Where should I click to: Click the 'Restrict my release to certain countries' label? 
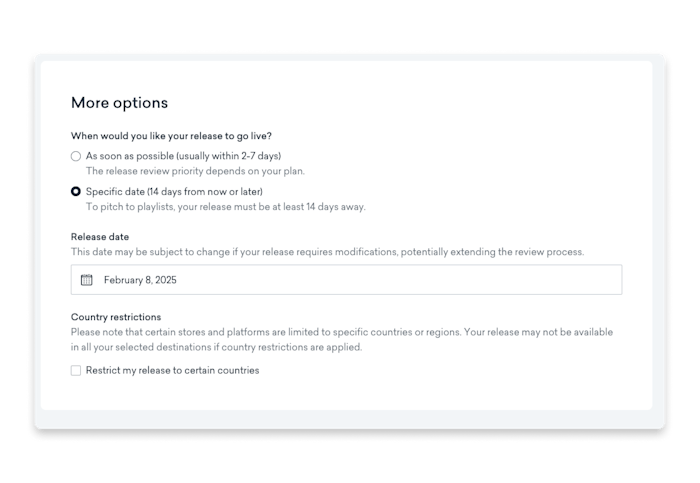click(x=172, y=371)
